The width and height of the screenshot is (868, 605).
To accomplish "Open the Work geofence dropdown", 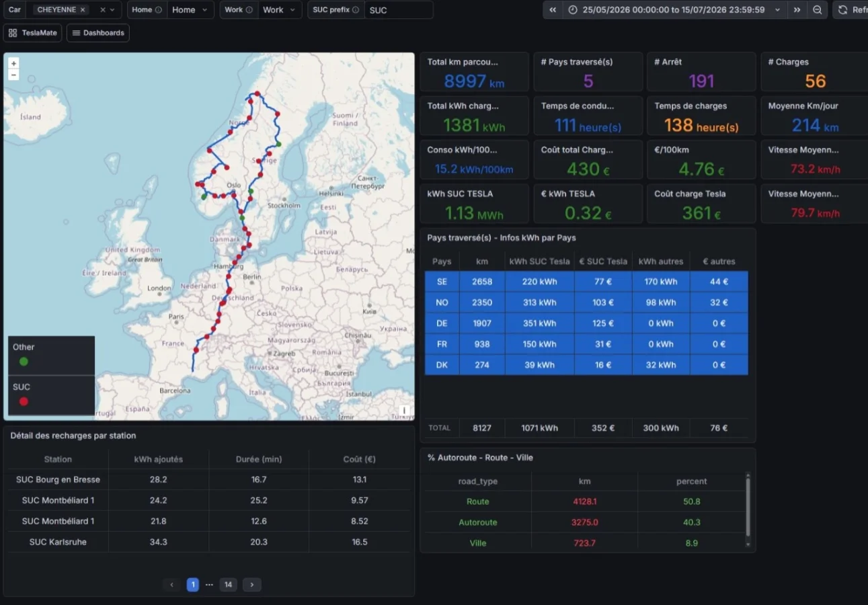I will click(x=280, y=10).
